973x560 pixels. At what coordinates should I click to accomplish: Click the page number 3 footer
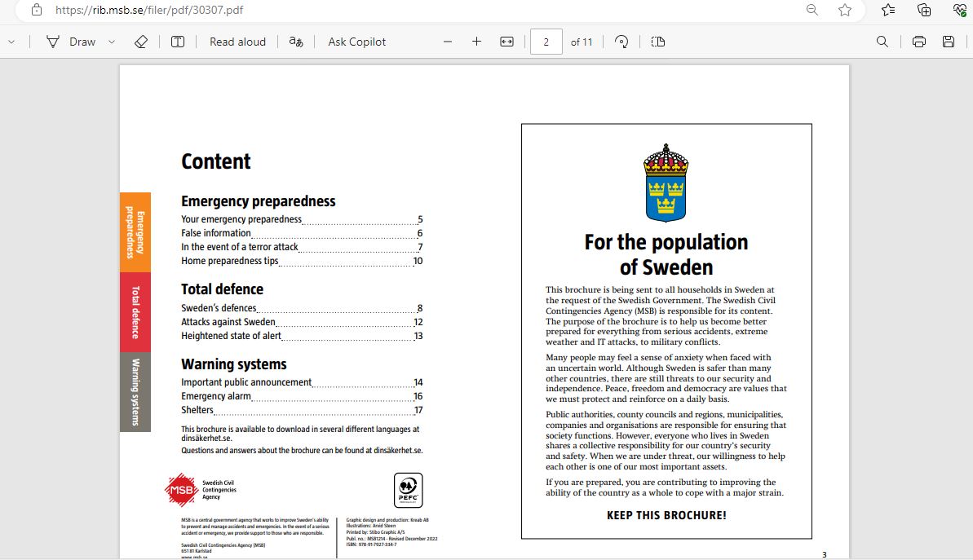[x=824, y=554]
